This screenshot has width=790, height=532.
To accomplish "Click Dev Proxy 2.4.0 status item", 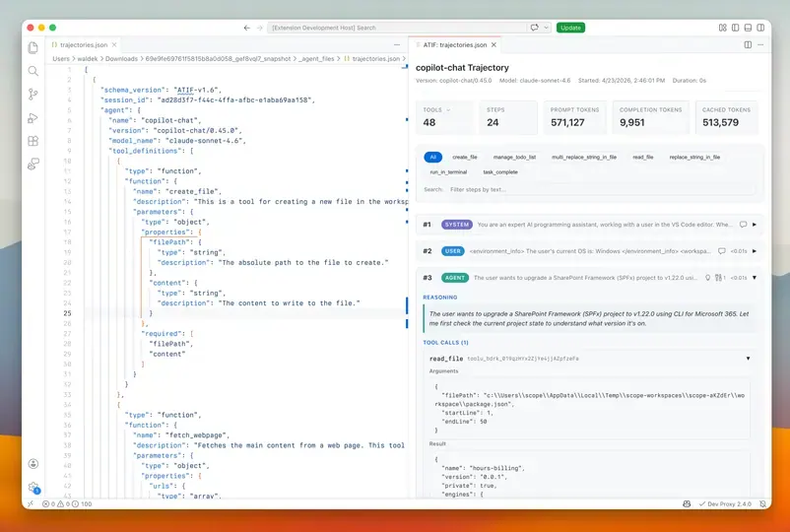I will pyautogui.click(x=725, y=503).
